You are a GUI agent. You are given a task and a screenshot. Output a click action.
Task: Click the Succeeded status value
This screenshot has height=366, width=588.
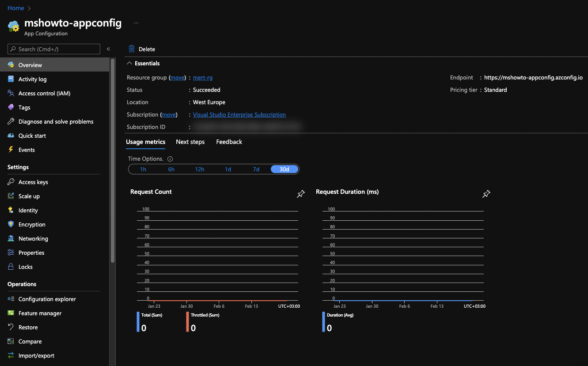(x=207, y=90)
